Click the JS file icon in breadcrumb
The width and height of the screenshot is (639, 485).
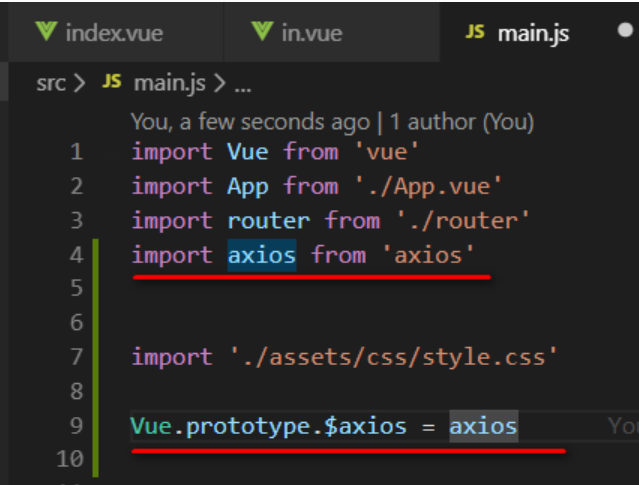[x=112, y=84]
